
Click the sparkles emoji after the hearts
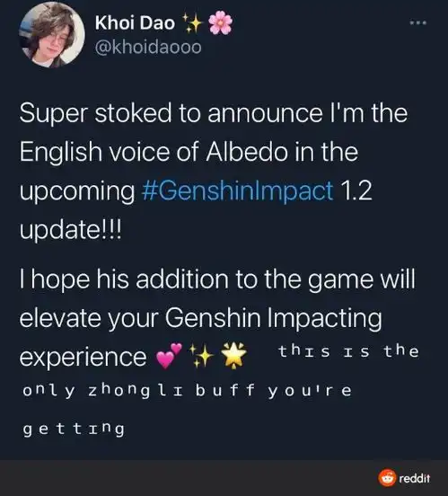tap(201, 356)
